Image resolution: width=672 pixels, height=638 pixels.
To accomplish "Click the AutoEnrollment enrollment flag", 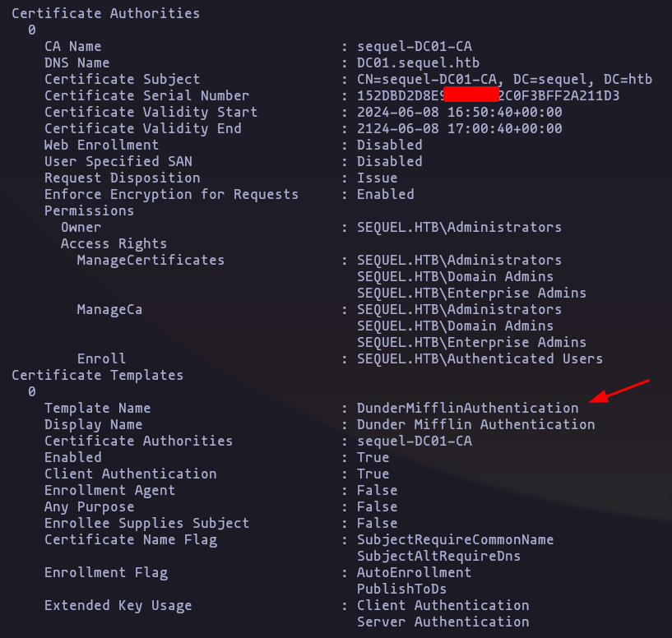I will point(414,572).
